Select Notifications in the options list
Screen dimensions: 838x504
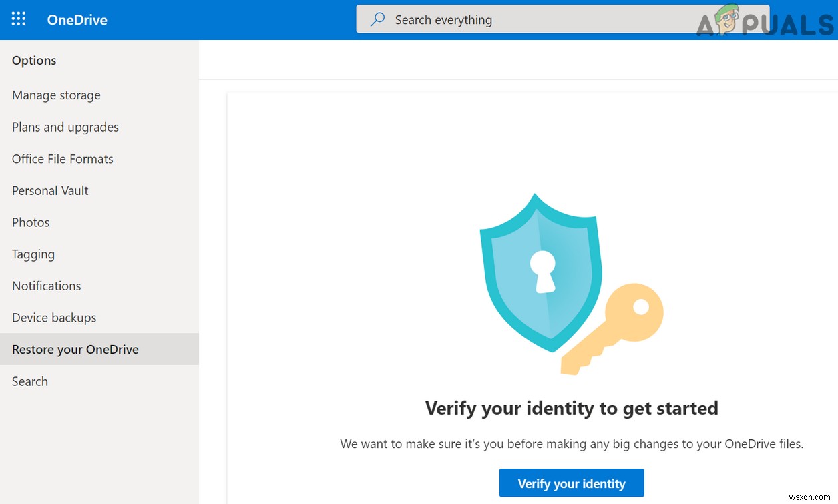[46, 286]
